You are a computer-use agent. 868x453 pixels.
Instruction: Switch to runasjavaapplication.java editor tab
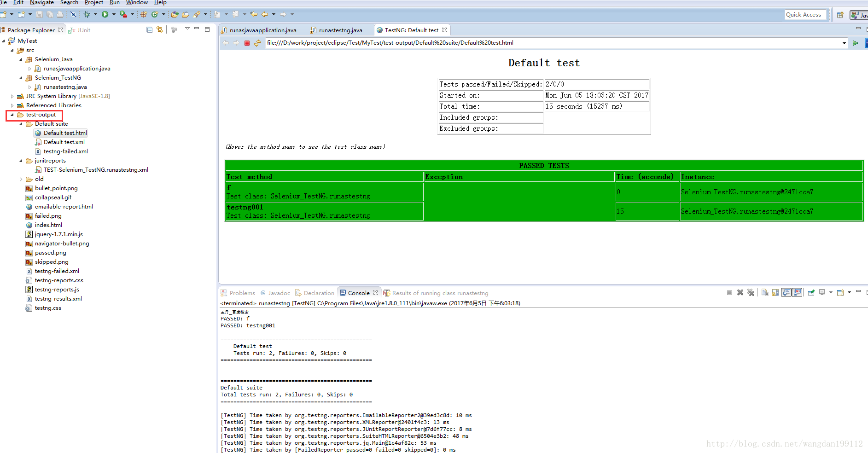click(259, 30)
